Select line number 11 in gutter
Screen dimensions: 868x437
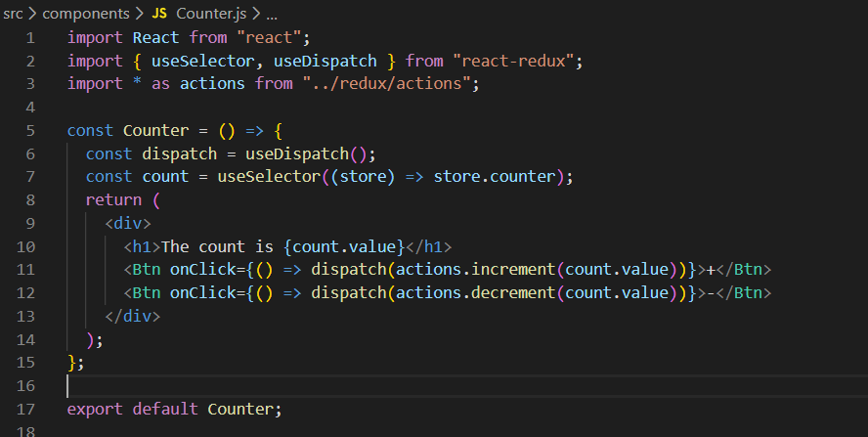[26, 270]
